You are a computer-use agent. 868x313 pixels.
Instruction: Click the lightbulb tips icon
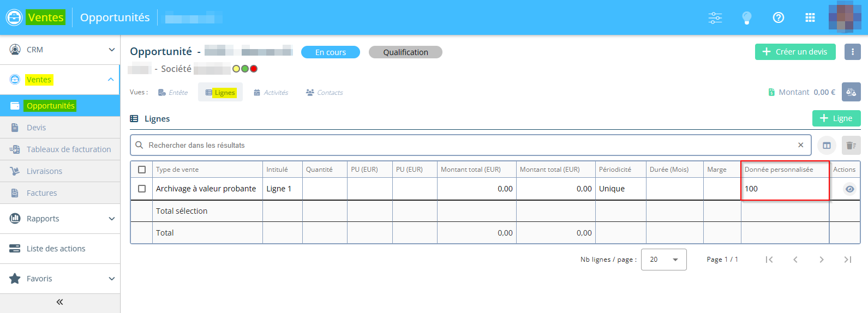coord(746,17)
